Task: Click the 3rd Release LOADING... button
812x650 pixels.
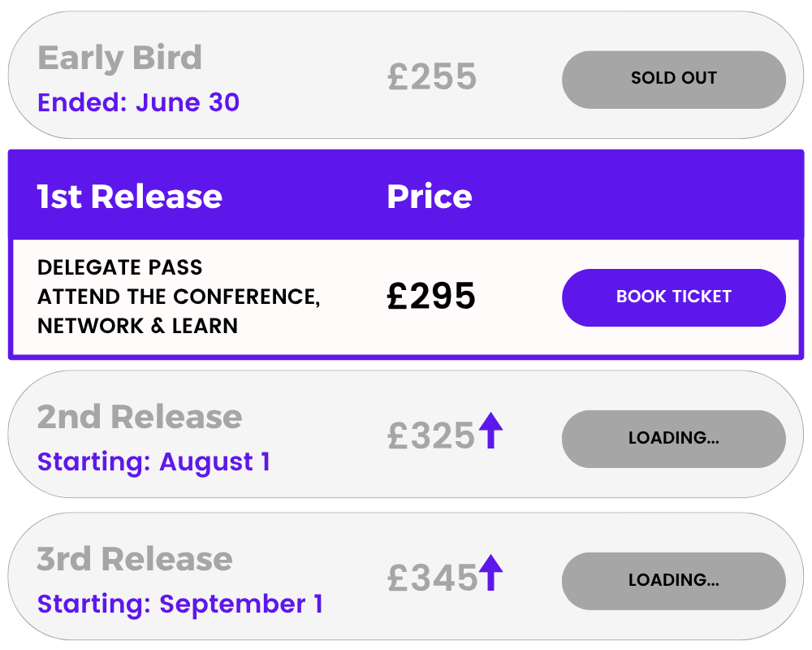Action: [674, 581]
